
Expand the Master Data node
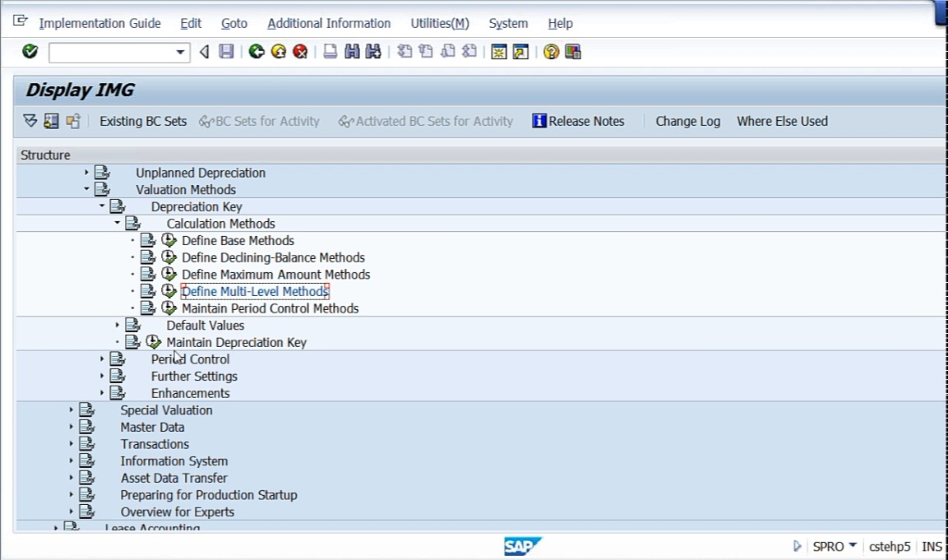[71, 426]
